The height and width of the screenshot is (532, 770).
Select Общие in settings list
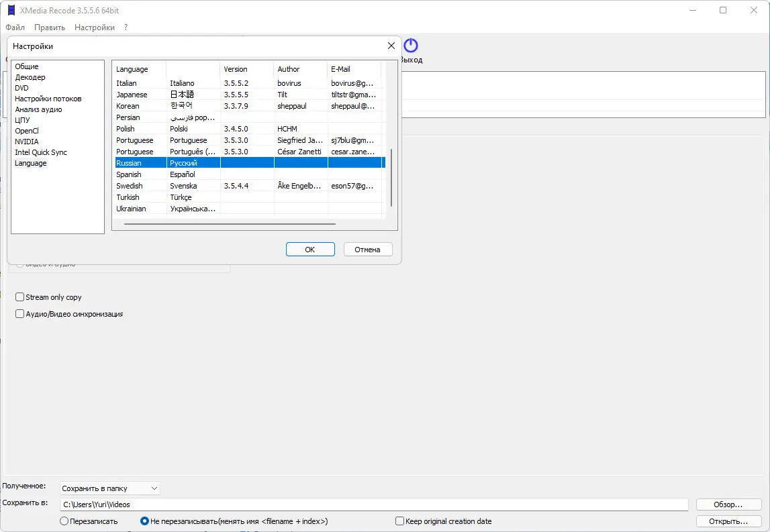27,66
